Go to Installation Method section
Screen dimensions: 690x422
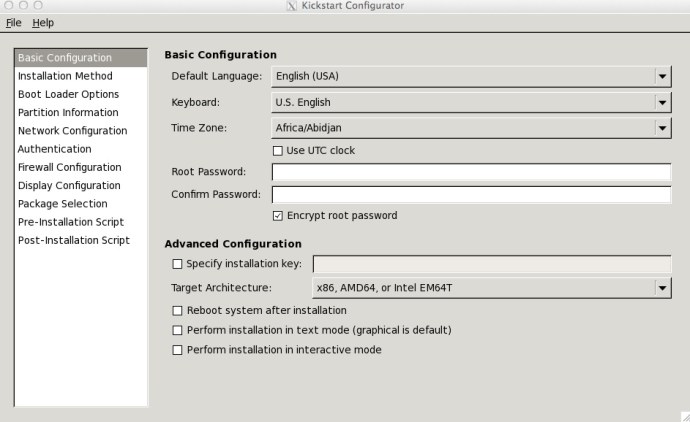coord(81,76)
